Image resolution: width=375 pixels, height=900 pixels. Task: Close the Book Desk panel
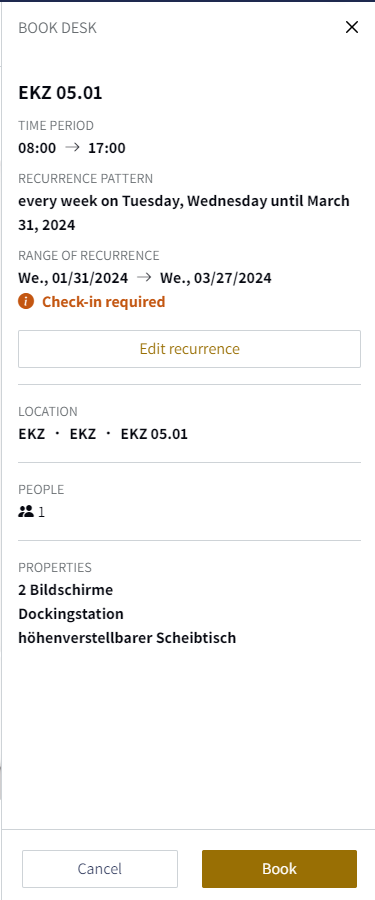[x=352, y=27]
